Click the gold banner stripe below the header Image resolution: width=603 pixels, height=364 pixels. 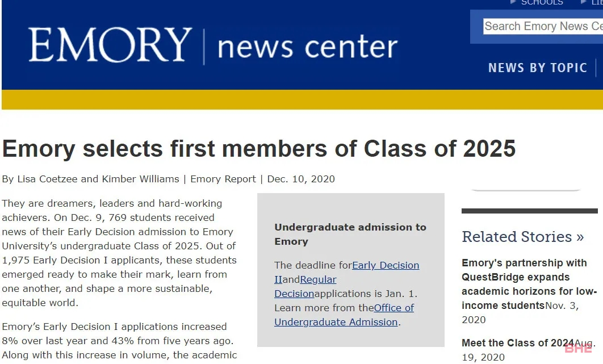tap(302, 99)
